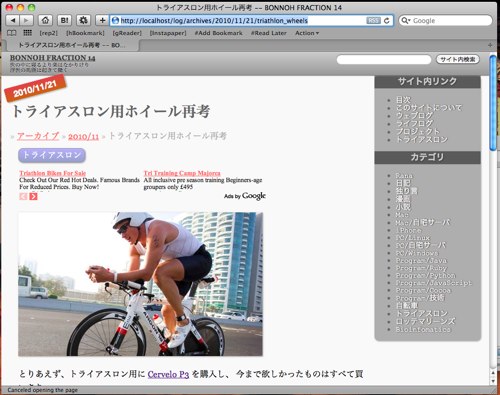Select the トライアスロン用ホイール再考 tab

coord(71,45)
